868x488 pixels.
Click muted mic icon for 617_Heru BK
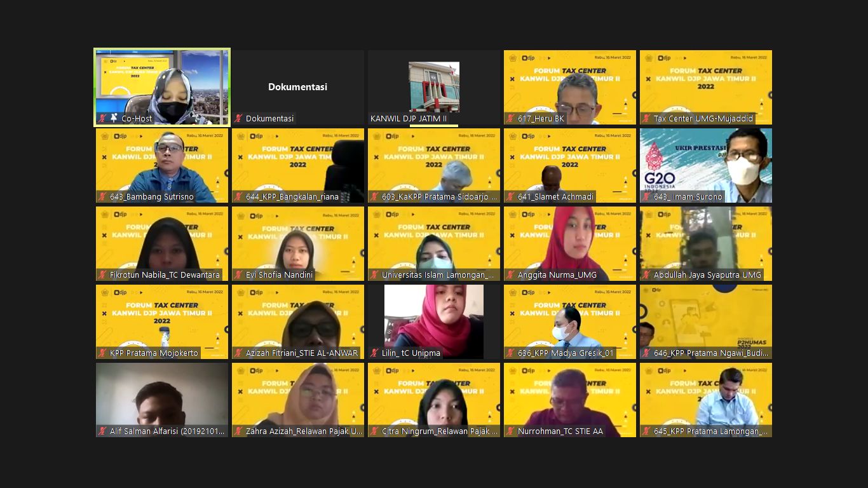click(x=510, y=118)
